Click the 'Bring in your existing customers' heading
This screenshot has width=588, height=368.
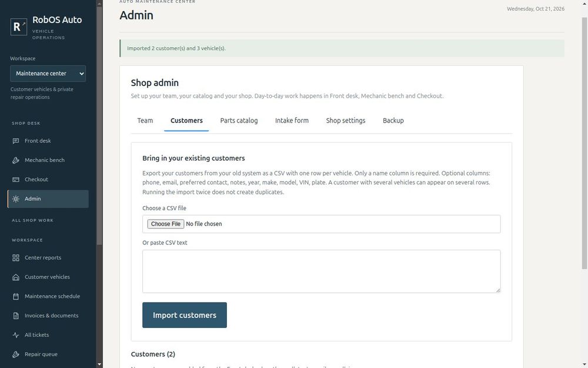click(x=193, y=158)
